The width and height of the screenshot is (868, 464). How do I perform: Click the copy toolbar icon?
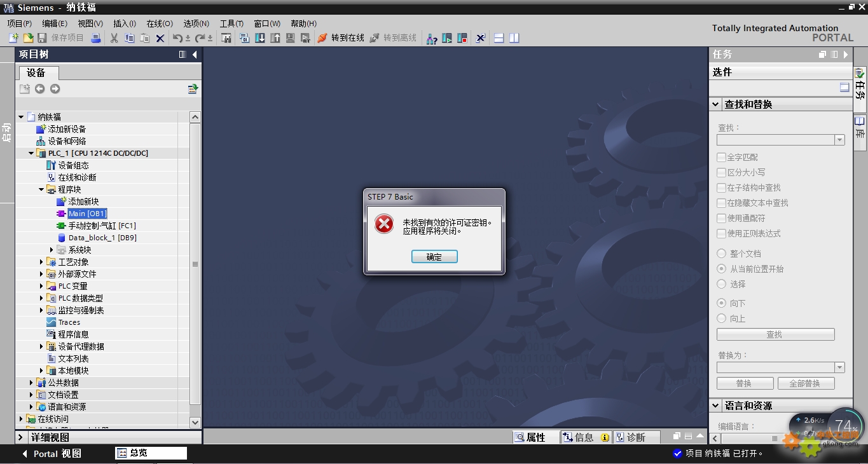coord(130,38)
